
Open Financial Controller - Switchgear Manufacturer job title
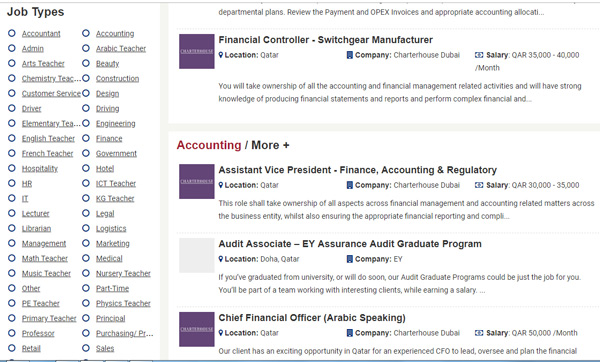[326, 40]
